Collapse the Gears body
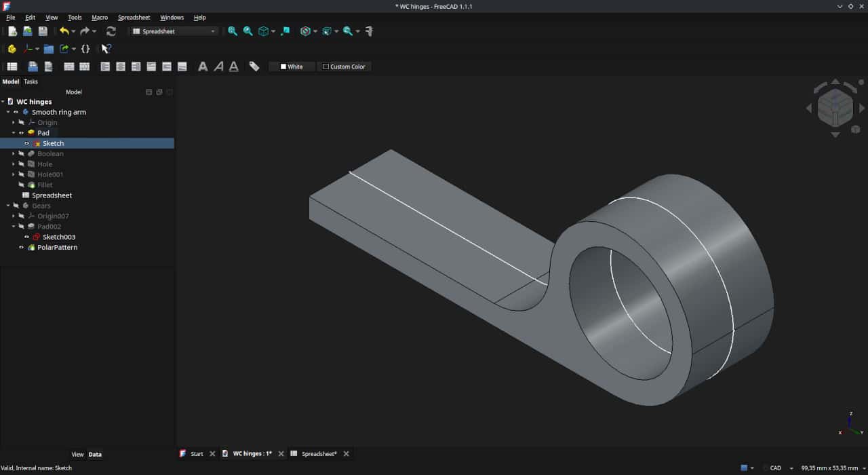 point(8,206)
